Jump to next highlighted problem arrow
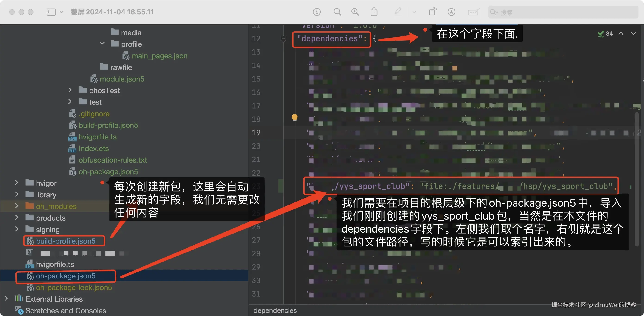This screenshot has height=316, width=644. (x=633, y=34)
